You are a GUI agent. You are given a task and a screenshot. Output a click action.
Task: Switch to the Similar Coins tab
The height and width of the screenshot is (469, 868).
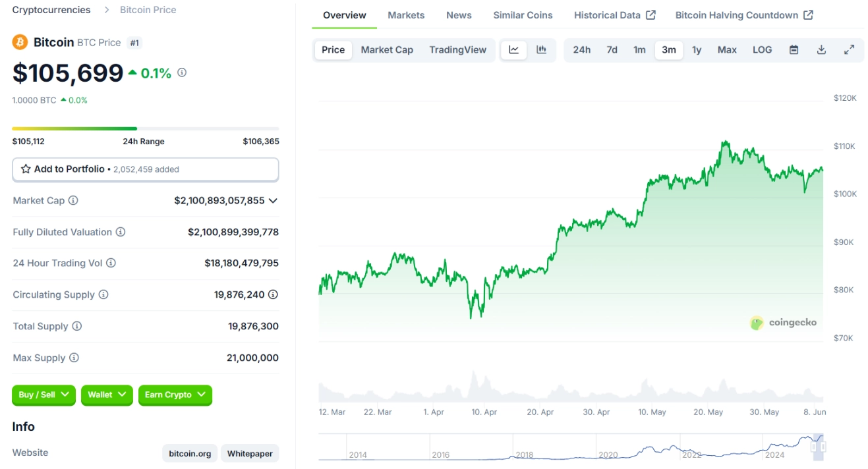point(523,15)
